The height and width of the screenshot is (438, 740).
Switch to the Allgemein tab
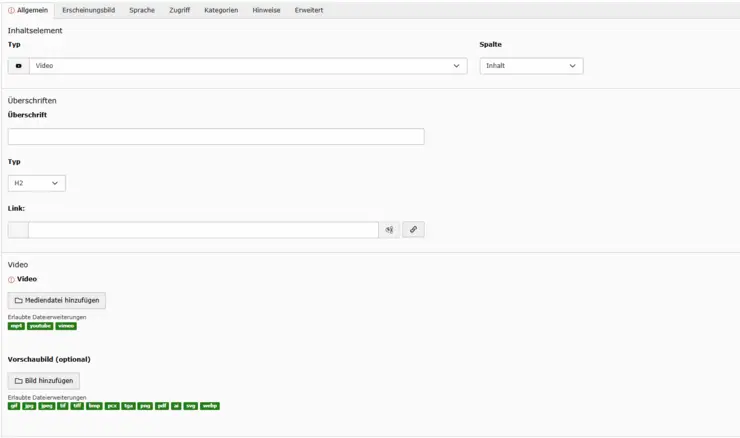click(x=28, y=10)
